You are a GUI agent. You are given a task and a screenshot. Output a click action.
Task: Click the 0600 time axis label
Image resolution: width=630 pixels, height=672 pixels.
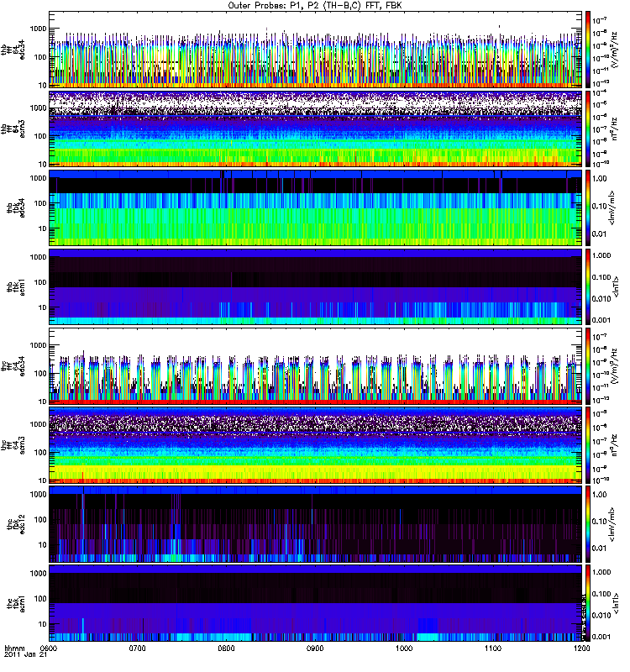coord(50,649)
